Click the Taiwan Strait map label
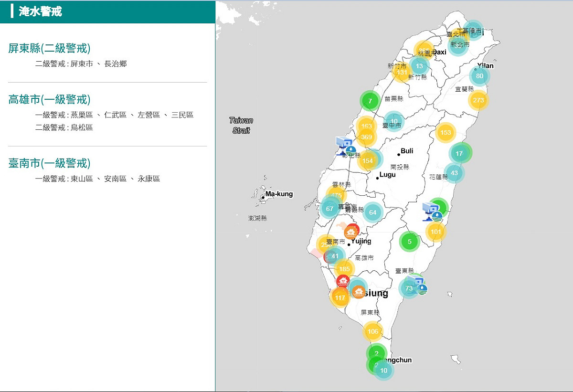Image resolution: width=573 pixels, height=392 pixels. tap(241, 125)
